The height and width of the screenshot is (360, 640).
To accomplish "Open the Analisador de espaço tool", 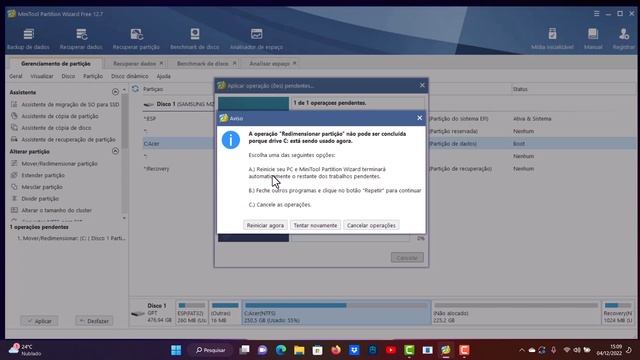I will tap(256, 39).
